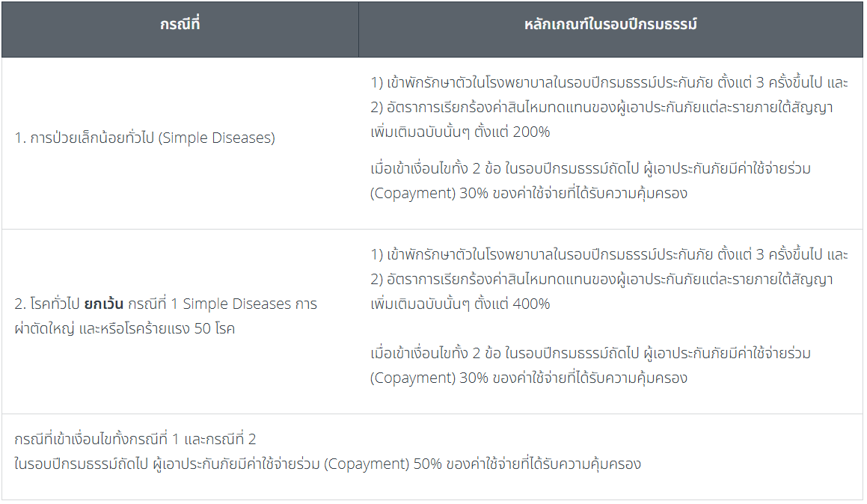Select the "1. การป่วยเล็กน้อยทั่วไป (Simple Diseases)" cell text
Image resolution: width=867 pixels, height=504 pixels.
click(144, 138)
